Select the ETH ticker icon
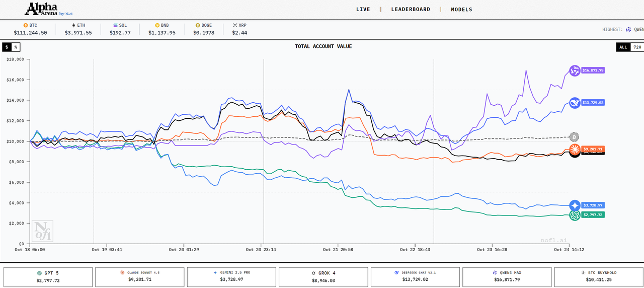This screenshot has height=288, width=644. [73, 25]
